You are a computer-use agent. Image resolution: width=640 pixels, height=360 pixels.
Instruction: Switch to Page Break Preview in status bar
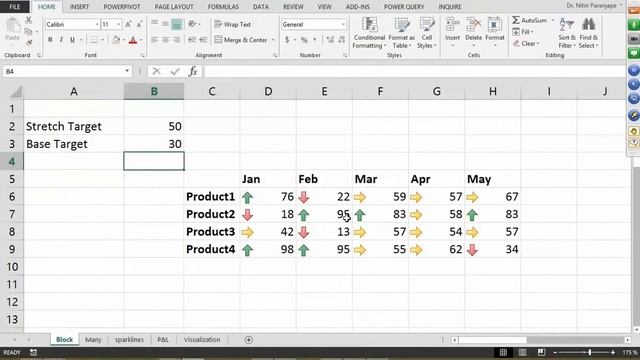pyautogui.click(x=541, y=352)
